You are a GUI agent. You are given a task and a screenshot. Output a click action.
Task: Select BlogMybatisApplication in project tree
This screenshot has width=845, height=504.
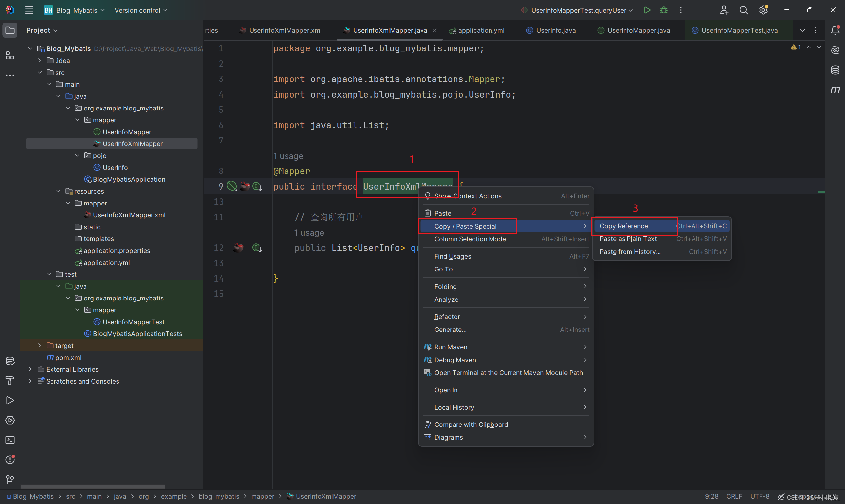129,179
